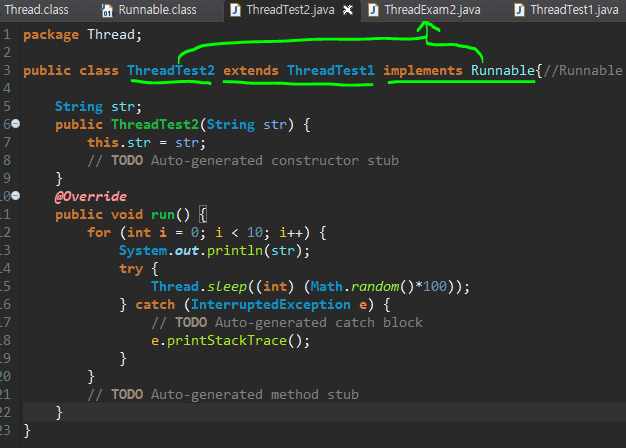The height and width of the screenshot is (448, 626).
Task: Click the 'for' loop keyword
Action: coord(99,232)
